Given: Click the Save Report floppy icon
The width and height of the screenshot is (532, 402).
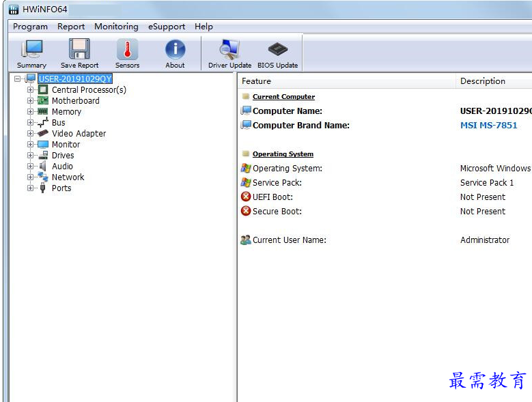Looking at the screenshot, I should point(79,50).
